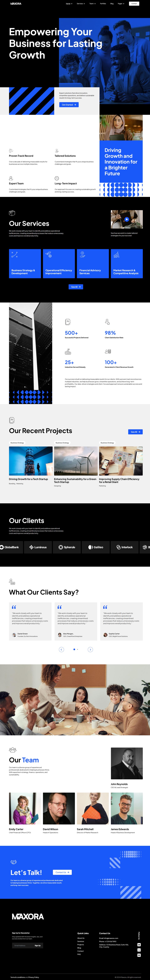Click the icon above 98% client satisfaction
Screen dimensions: 150x980
(108, 322)
